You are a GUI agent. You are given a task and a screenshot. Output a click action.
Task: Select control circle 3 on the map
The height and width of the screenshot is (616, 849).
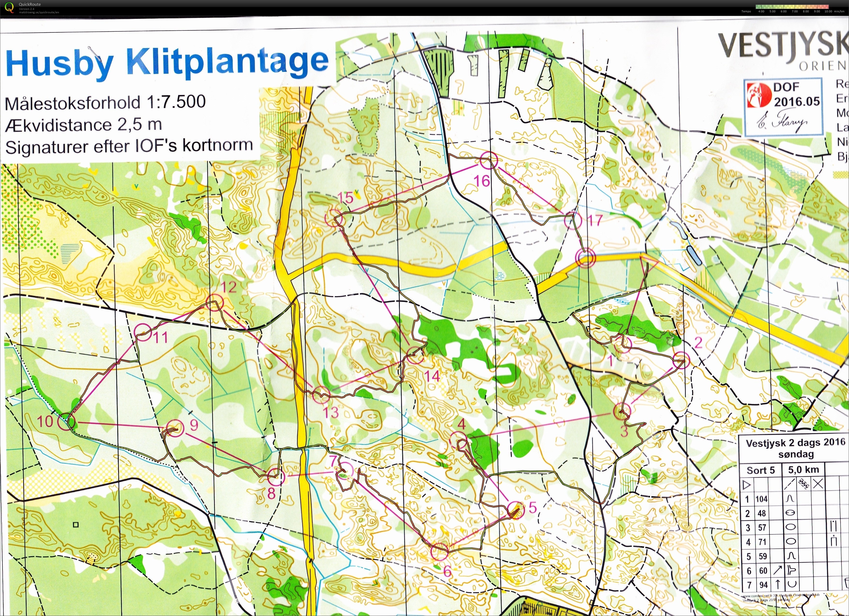pos(623,411)
